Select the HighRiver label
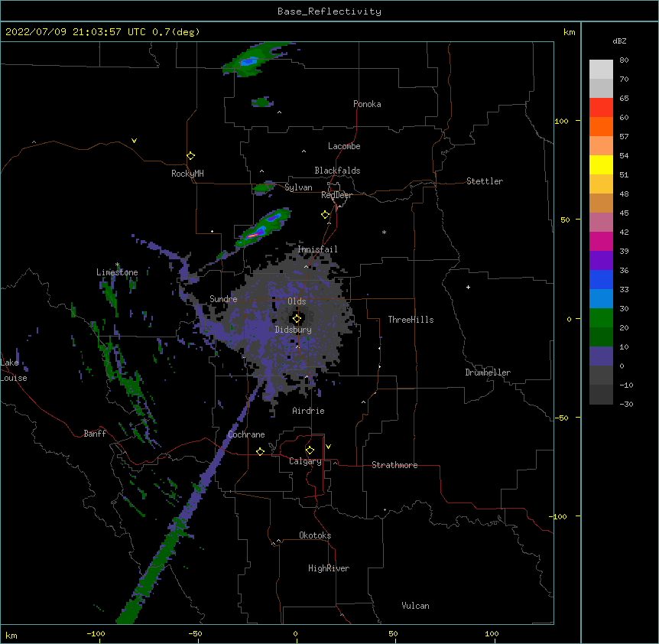This screenshot has width=659, height=644. 329,568
